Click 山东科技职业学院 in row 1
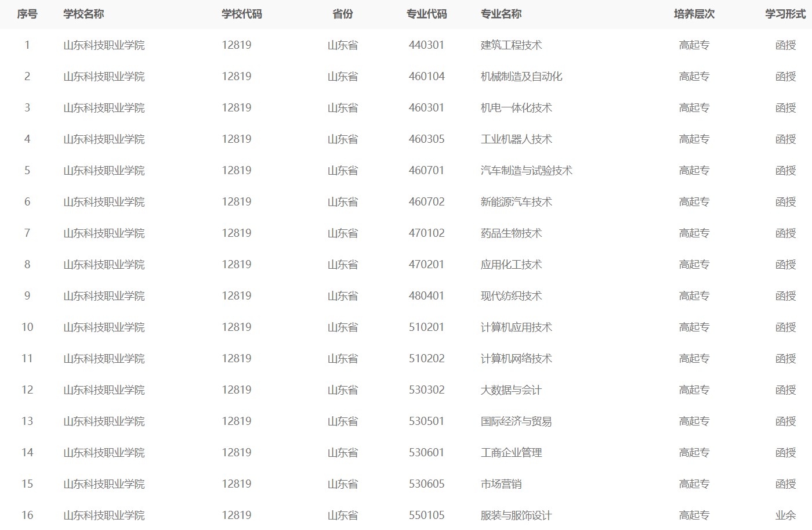 pos(104,45)
